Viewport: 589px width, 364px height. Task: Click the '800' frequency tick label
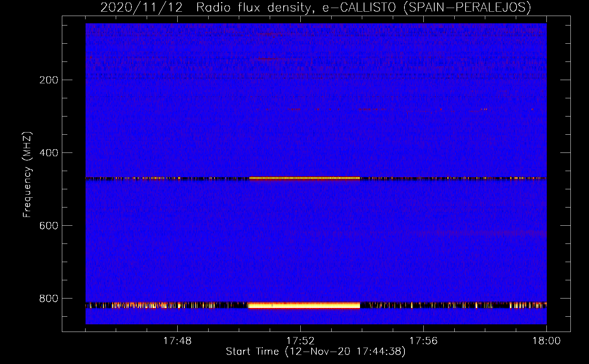(48, 298)
